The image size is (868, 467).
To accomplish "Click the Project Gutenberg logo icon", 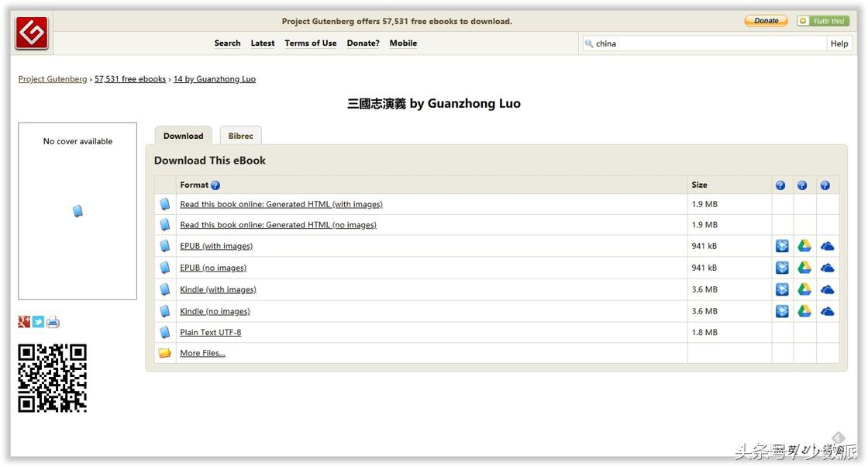I will [x=32, y=33].
